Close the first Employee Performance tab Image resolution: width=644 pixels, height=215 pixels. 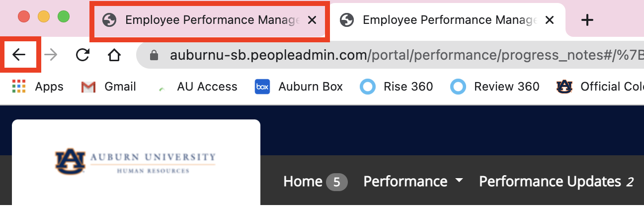(312, 20)
